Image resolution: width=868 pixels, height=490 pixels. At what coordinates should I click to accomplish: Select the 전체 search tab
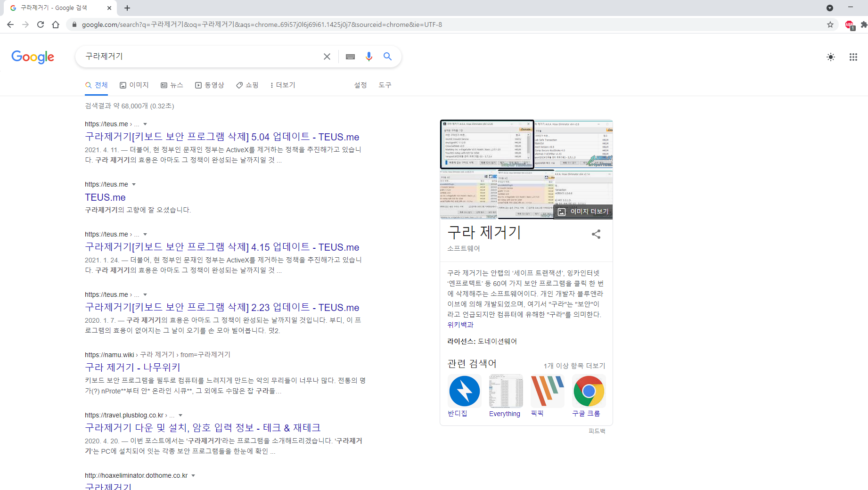coord(97,85)
